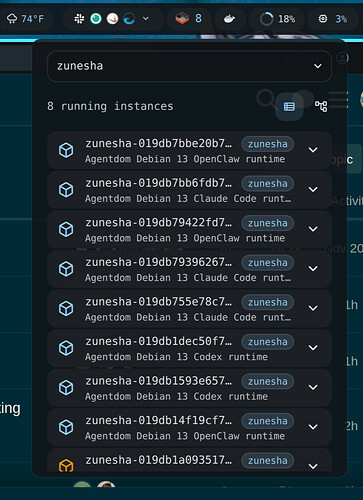This screenshot has width=363, height=500.
Task: Select instance name zunesha-019db1a093517…
Action: 158,460
